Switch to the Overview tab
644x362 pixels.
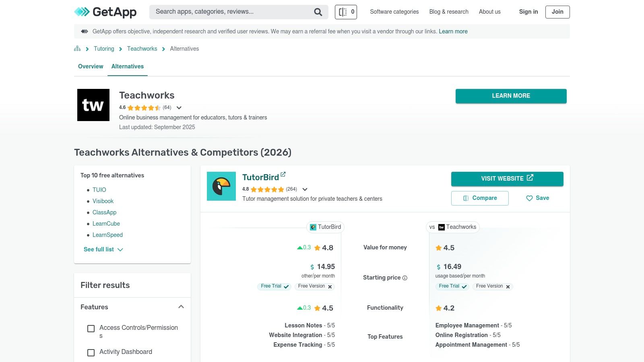(91, 66)
